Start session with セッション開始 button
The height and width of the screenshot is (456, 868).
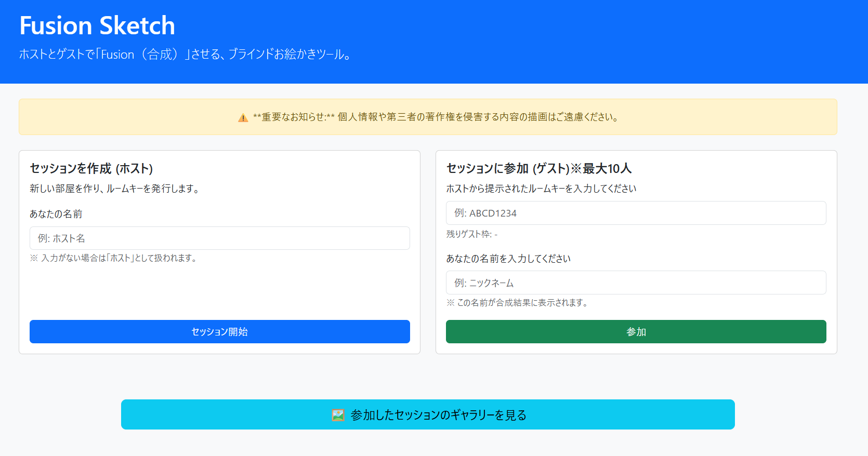220,331
